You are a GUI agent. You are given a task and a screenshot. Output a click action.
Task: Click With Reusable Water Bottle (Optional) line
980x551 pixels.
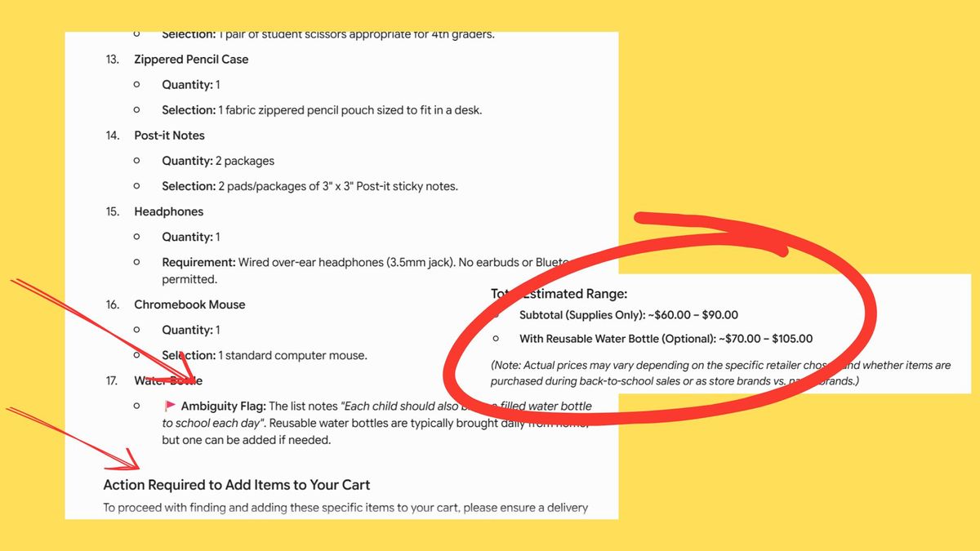tap(666, 339)
